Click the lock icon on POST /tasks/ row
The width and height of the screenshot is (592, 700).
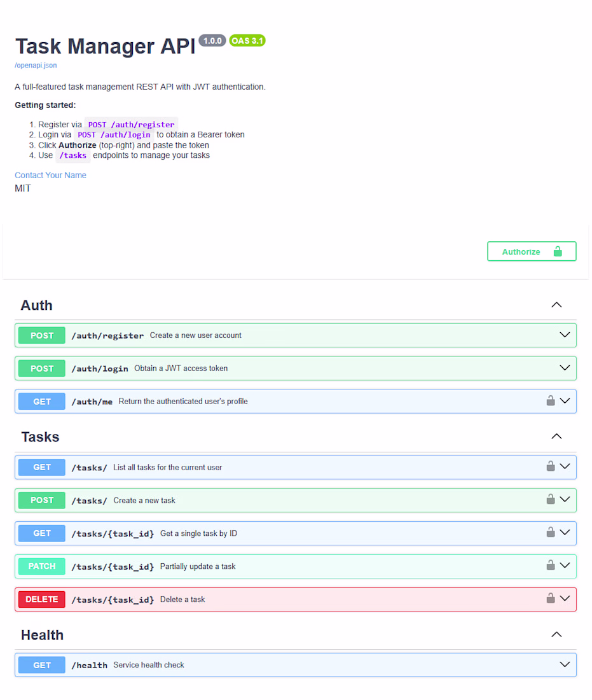click(551, 500)
